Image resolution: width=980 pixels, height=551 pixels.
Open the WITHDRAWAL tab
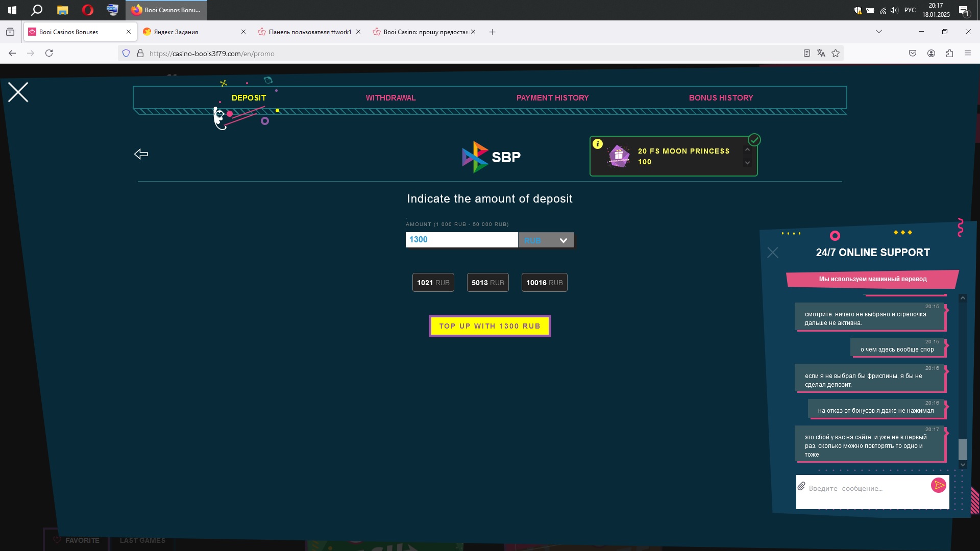pyautogui.click(x=391, y=98)
